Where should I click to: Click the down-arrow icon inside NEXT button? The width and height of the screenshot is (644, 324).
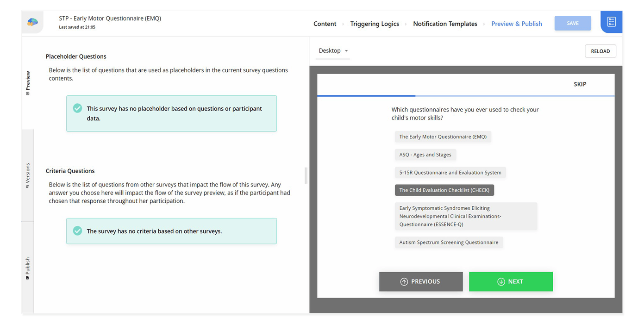point(501,281)
